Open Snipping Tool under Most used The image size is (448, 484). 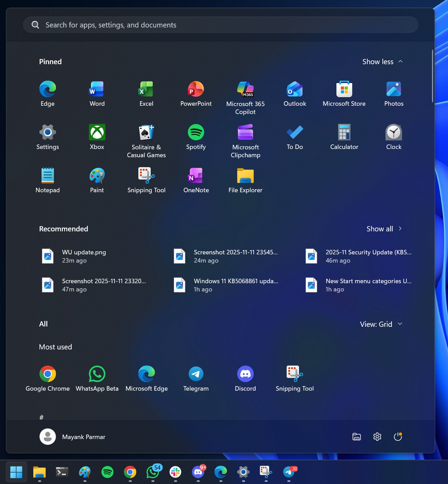coord(294,378)
